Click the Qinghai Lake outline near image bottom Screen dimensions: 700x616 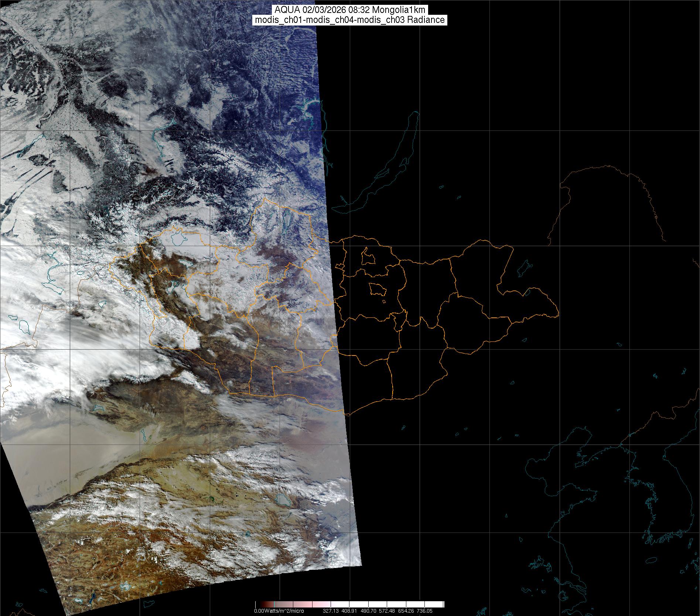(x=283, y=500)
